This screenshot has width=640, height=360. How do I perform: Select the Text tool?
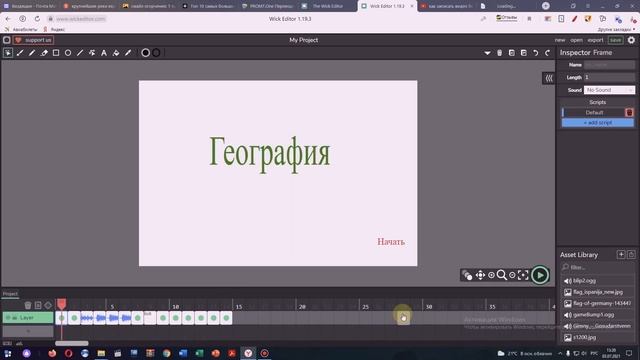pos(104,53)
